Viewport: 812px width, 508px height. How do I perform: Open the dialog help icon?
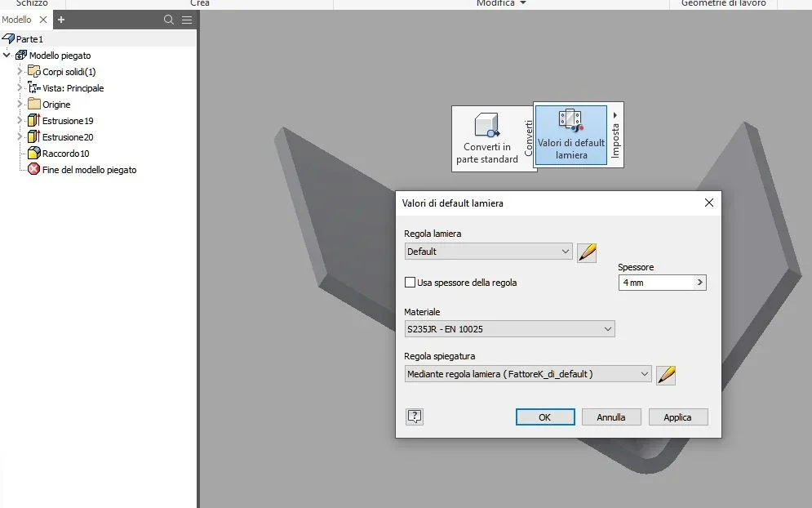coord(415,417)
